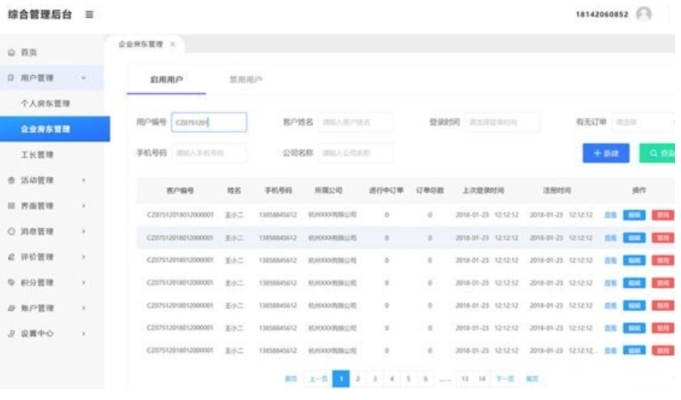Expand the 积分管理 menu

[84, 283]
